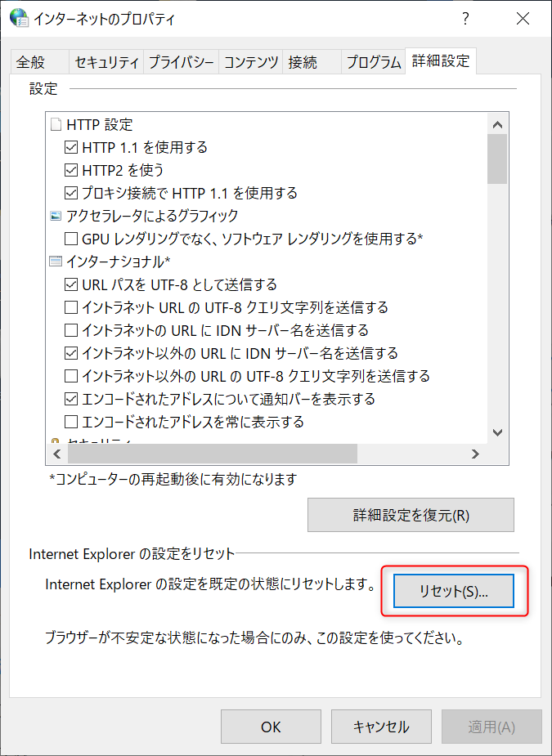552x756 pixels.
Task: Enable GPU レンダリング software rendering checkbox
Action: click(71, 239)
